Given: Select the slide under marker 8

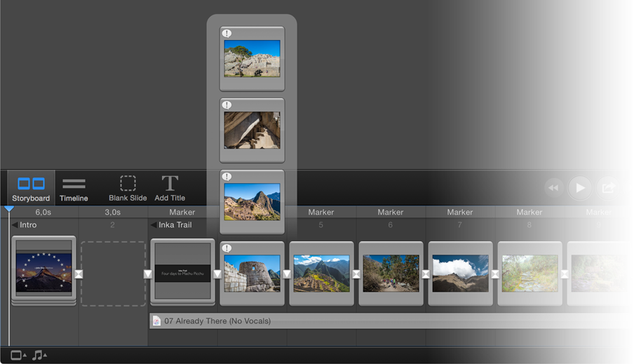Looking at the screenshot, I should pos(530,274).
